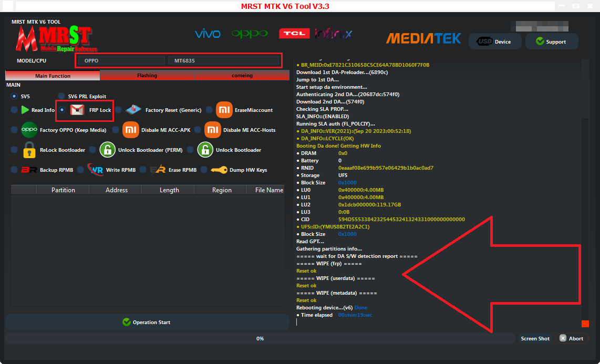Image resolution: width=600 pixels, height=364 pixels.
Task: Click the red scroll-down square of the log scrollbar
Action: [x=585, y=324]
